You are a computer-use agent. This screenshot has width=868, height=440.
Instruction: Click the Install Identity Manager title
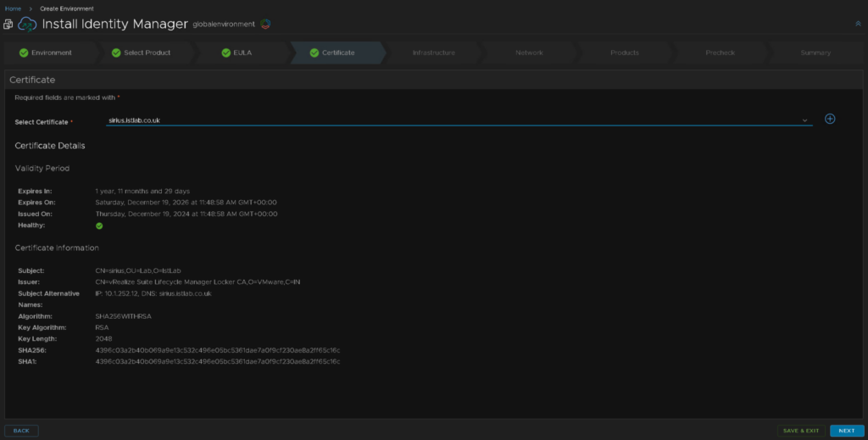(x=115, y=24)
